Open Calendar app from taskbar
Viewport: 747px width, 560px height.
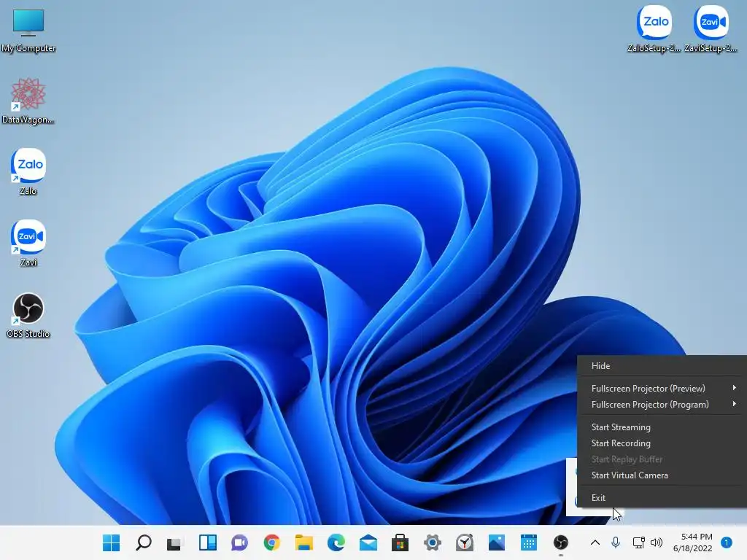529,542
